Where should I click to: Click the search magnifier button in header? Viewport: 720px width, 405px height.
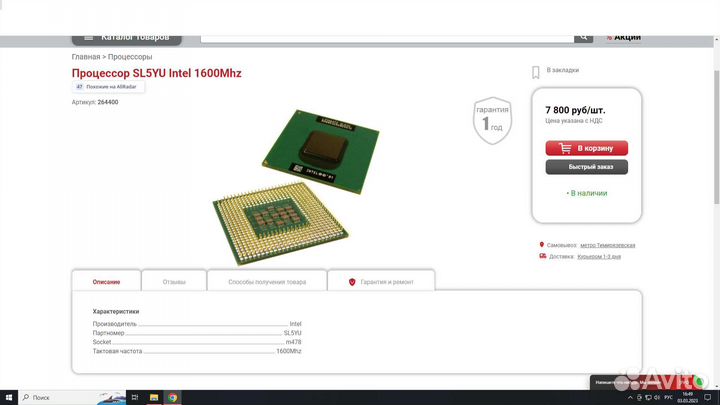point(583,39)
